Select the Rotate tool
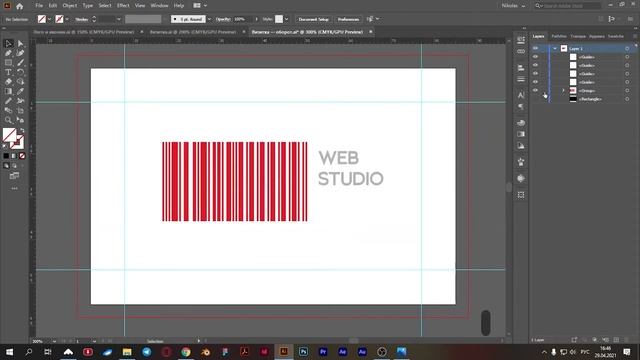This screenshot has width=640, height=360. point(20,72)
